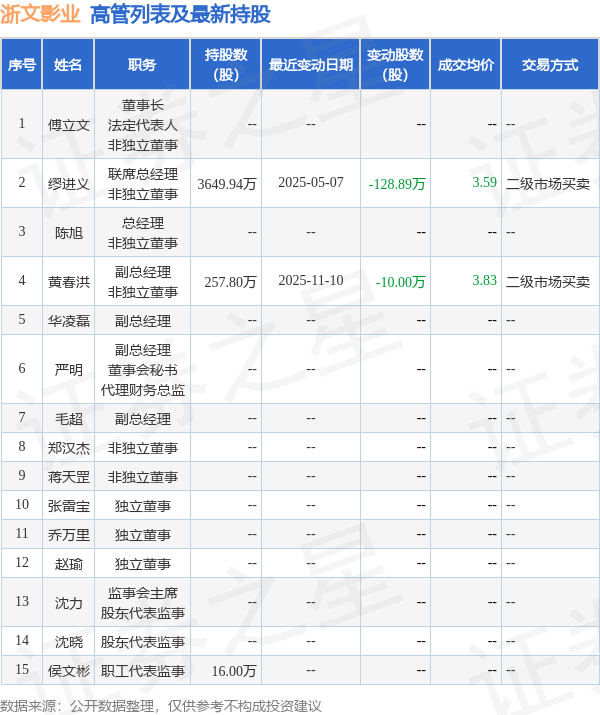Select the name 缪进义 in row 2

(68, 184)
